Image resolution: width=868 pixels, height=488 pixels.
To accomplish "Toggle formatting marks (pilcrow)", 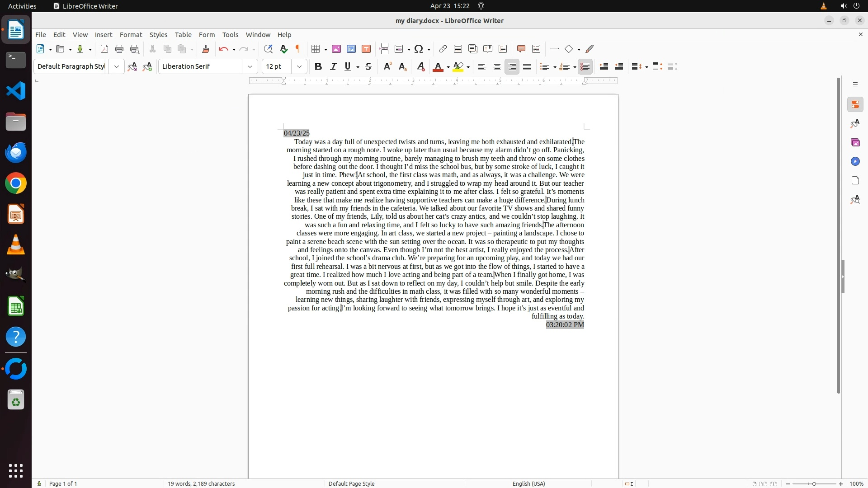I will (298, 49).
